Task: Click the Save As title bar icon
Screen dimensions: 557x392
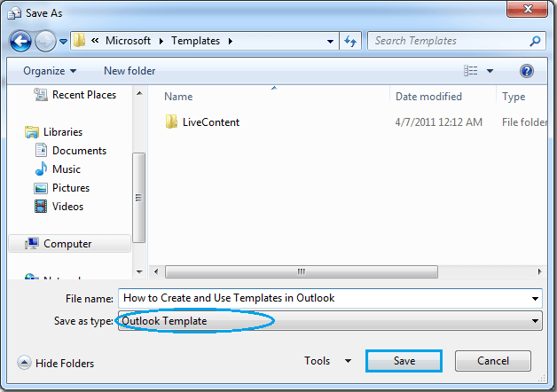Action: (14, 13)
